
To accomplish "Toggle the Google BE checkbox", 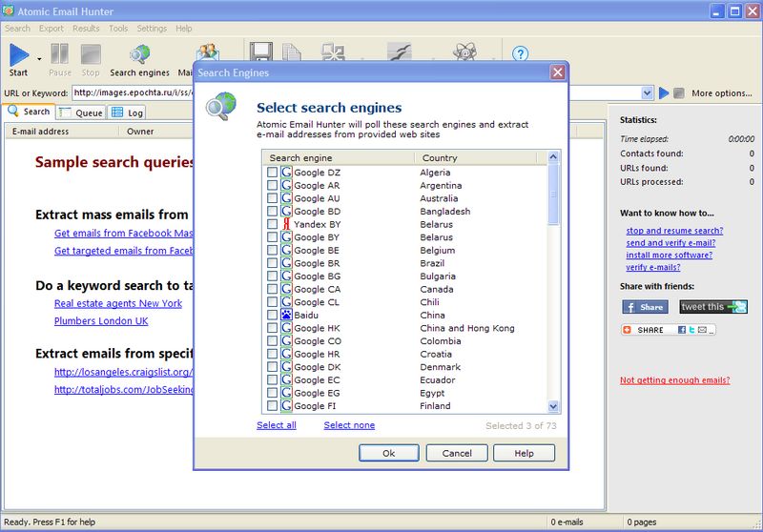I will pyautogui.click(x=272, y=250).
